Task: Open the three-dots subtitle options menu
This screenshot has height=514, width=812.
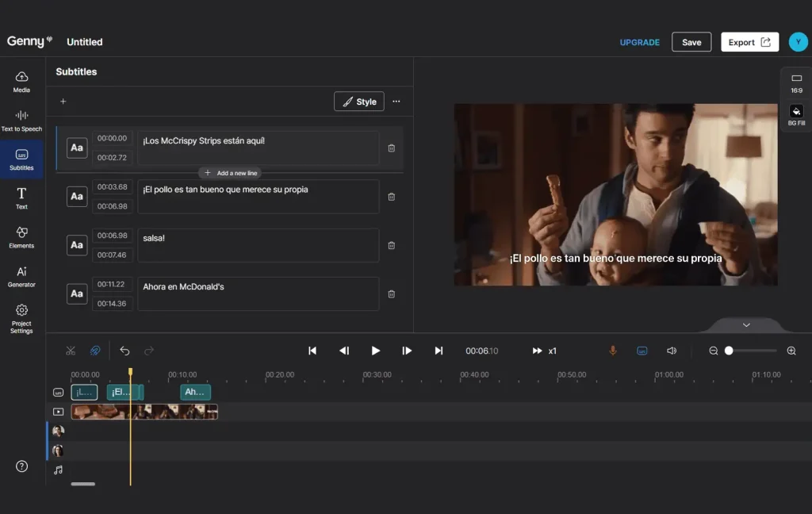Action: [x=396, y=102]
